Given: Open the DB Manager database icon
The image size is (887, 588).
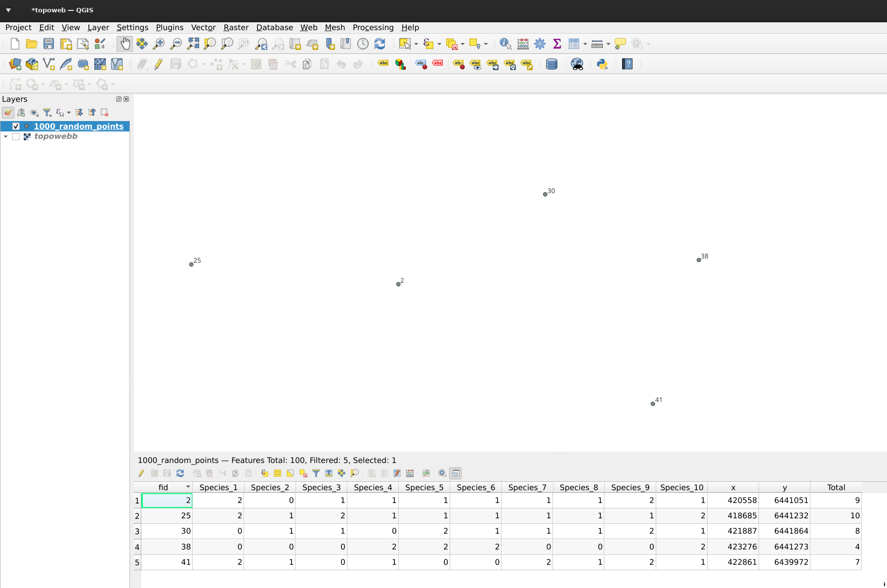Looking at the screenshot, I should coord(551,64).
